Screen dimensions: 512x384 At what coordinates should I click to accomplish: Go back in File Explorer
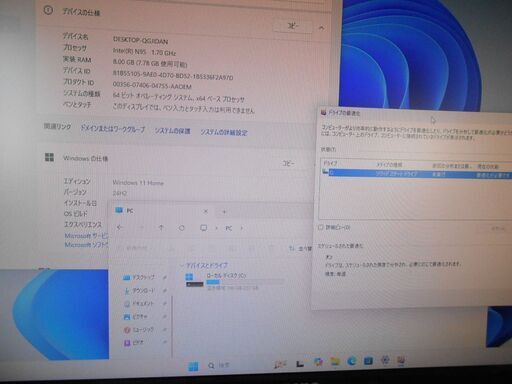(x=120, y=227)
